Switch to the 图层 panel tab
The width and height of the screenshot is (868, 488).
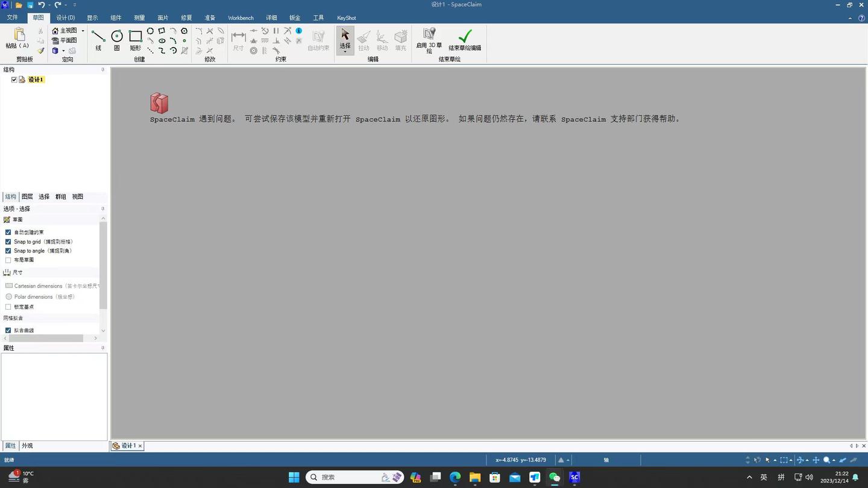coord(27,196)
